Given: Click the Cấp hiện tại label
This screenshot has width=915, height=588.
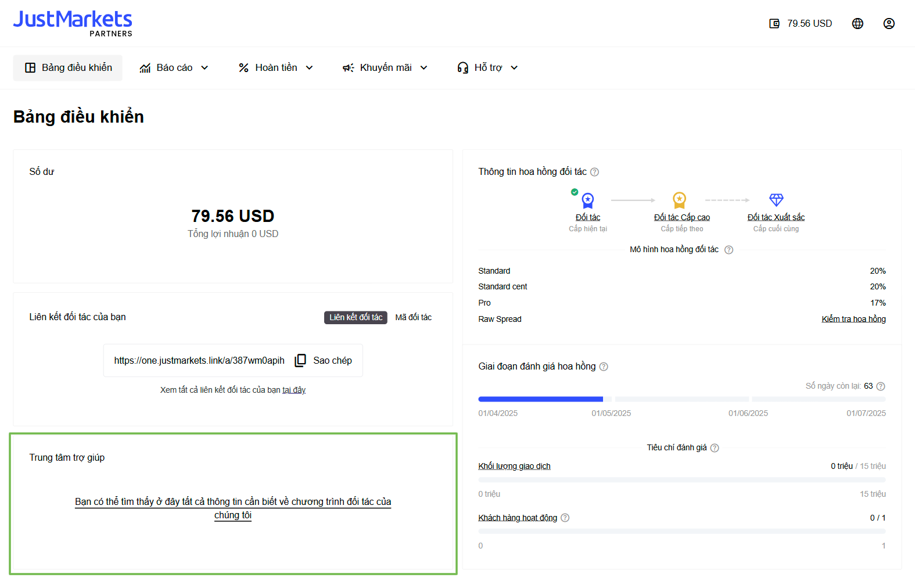Looking at the screenshot, I should (588, 229).
